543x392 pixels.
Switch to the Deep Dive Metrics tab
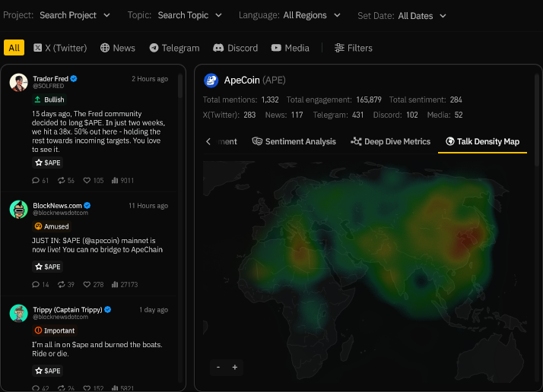click(x=390, y=141)
